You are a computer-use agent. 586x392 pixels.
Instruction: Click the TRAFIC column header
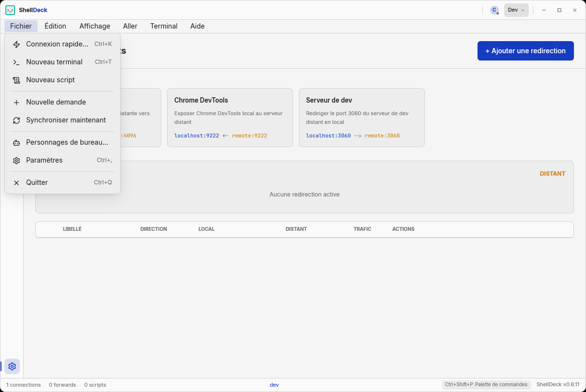362,229
